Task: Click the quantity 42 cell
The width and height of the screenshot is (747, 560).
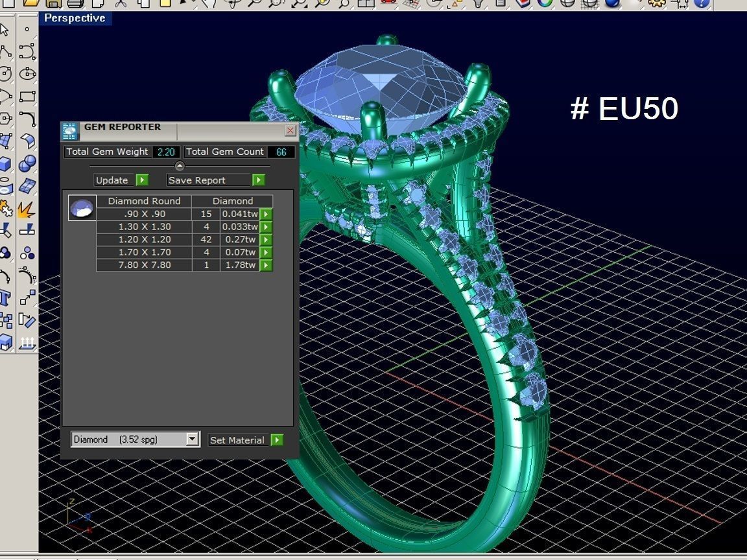Action: tap(206, 240)
